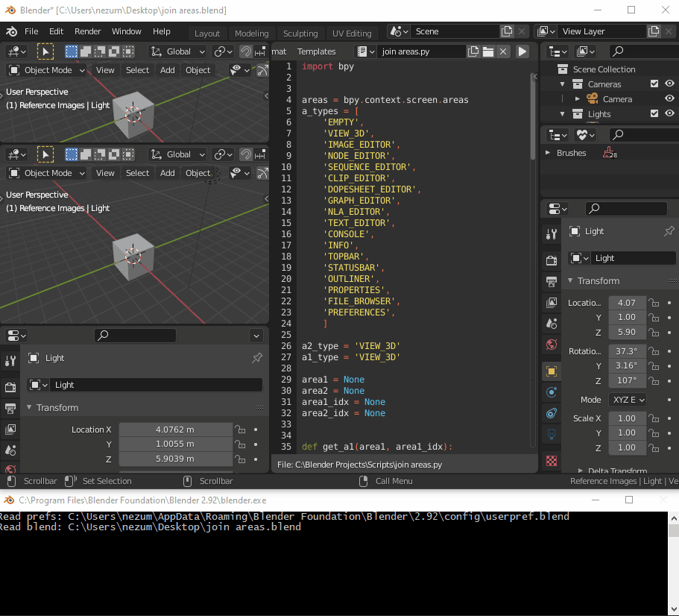679x616 pixels.
Task: Hide the Camera object in viewport
Action: point(669,98)
